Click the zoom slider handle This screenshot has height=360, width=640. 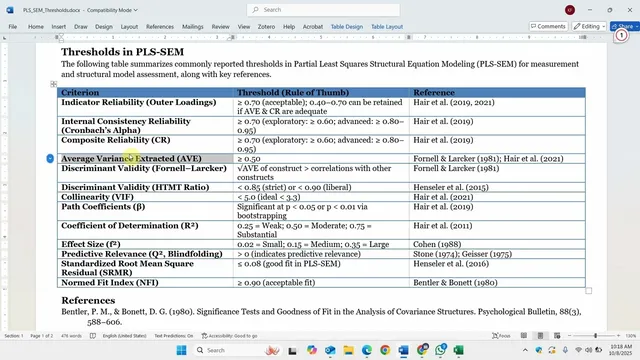coord(595,336)
